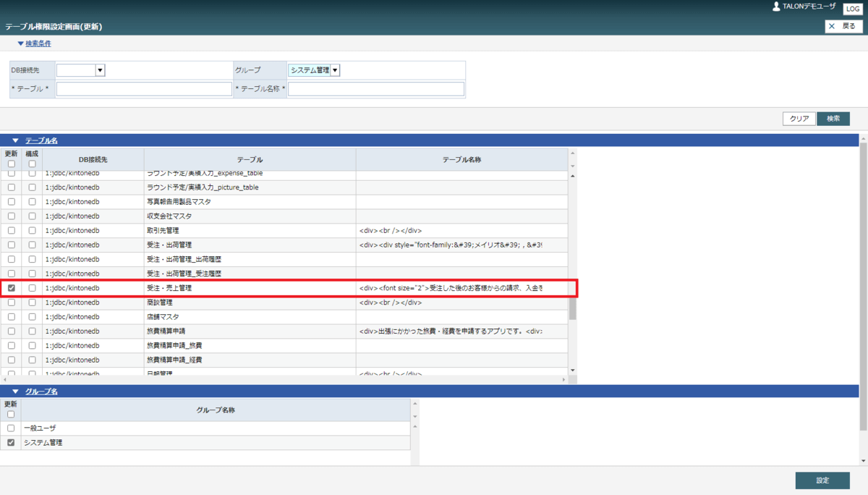Uncheck 更新 for 受注・売上管理 row
This screenshot has height=495, width=868.
11,288
